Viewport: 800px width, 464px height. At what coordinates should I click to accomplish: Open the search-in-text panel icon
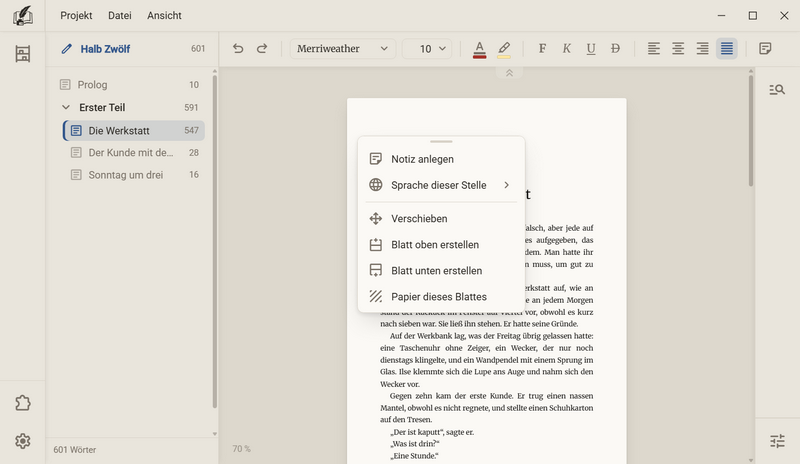click(x=777, y=90)
